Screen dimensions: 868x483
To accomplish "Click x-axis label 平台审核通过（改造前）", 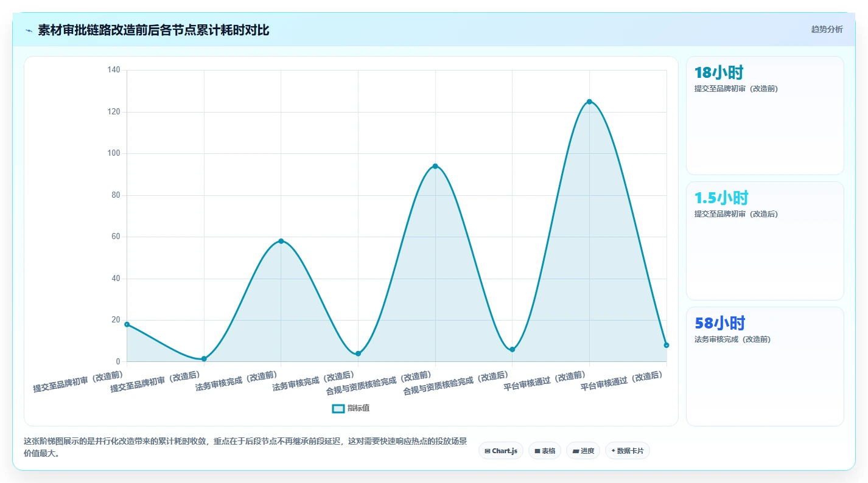I will (545, 380).
